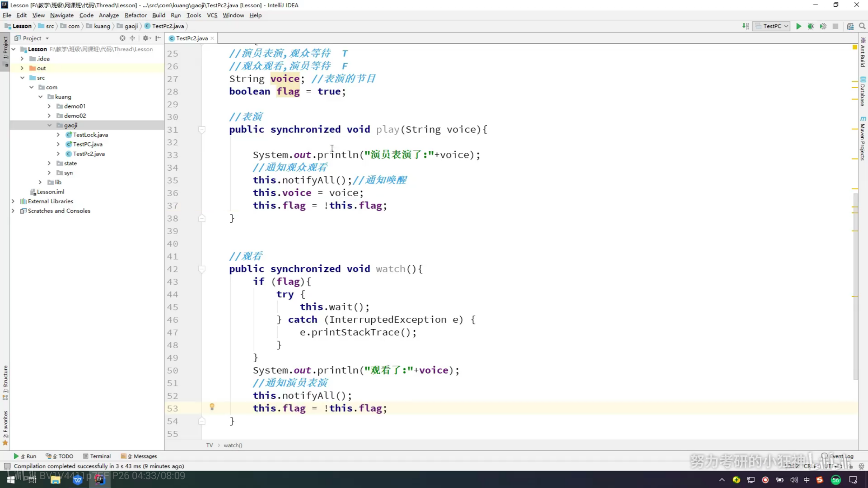Click the editor vertical scrollbar thumb
The image size is (868, 488).
[856, 286]
